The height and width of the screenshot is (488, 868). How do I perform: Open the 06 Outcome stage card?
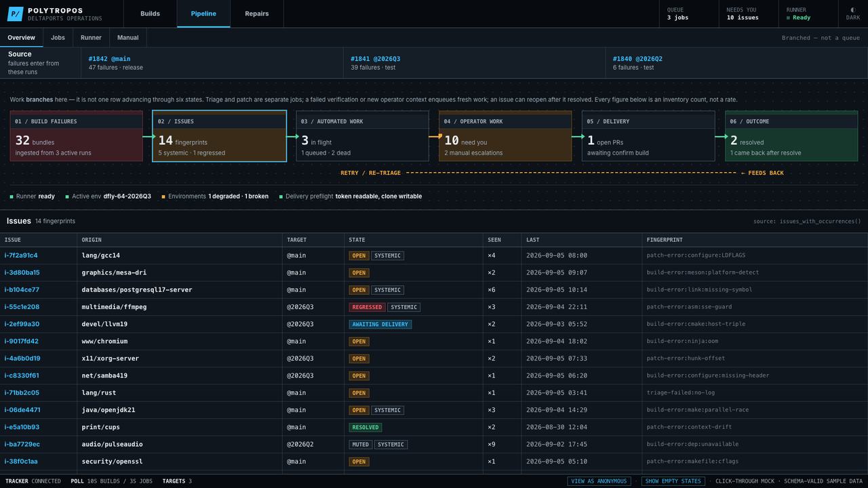(x=791, y=136)
